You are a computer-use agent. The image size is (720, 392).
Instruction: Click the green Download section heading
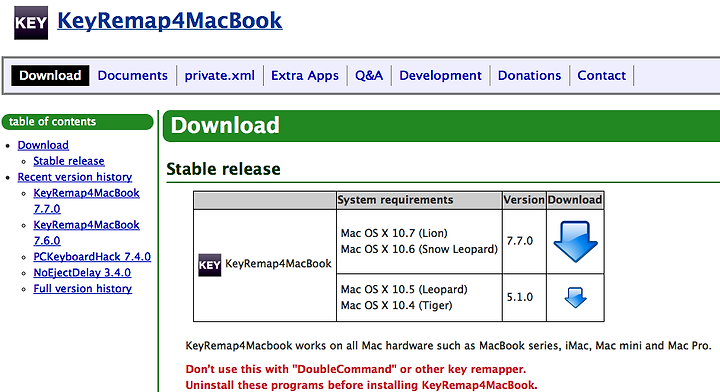(441, 126)
